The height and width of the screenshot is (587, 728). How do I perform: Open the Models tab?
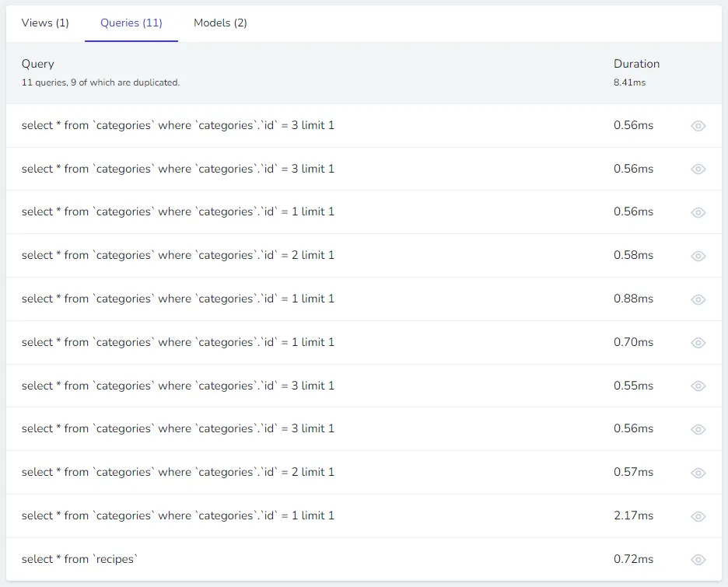[x=220, y=23]
